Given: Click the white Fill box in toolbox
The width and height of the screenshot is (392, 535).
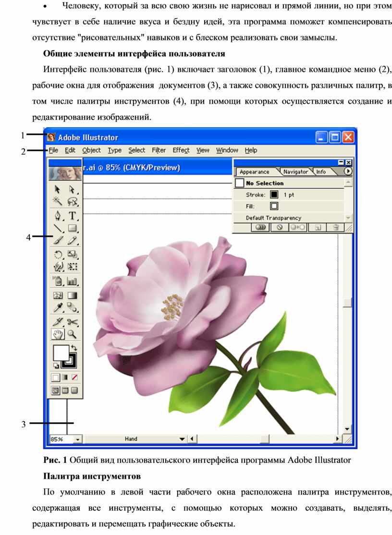Looking at the screenshot, I should [61, 353].
